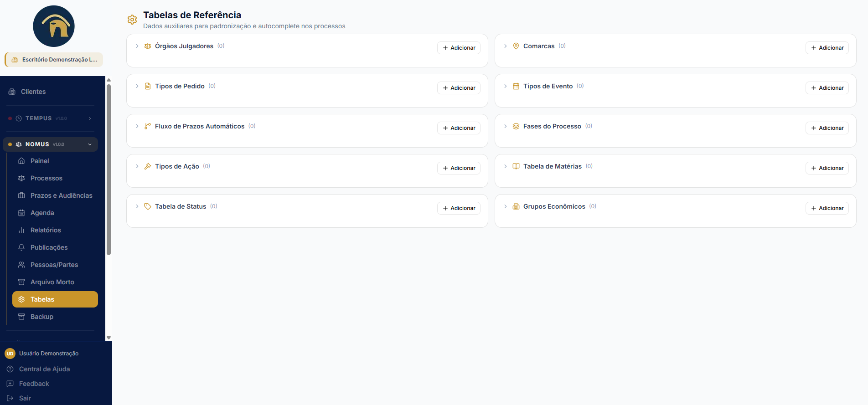Click the building icon next to Escritório Demonstração
This screenshot has height=405, width=868.
(x=15, y=60)
